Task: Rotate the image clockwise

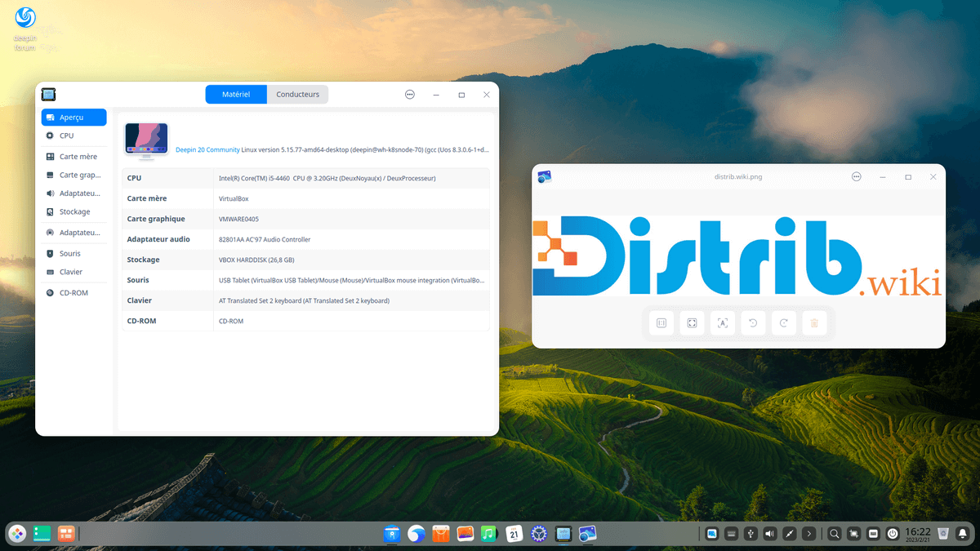Action: (783, 322)
